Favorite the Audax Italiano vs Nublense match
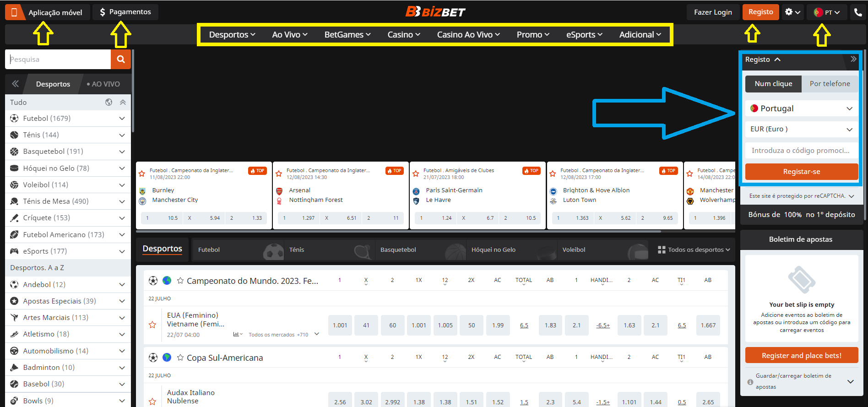The image size is (868, 407). (152, 402)
